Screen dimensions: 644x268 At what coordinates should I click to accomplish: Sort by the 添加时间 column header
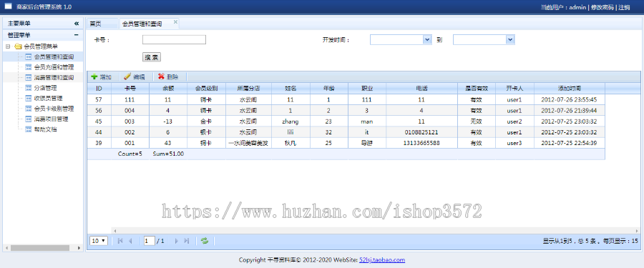click(570, 88)
